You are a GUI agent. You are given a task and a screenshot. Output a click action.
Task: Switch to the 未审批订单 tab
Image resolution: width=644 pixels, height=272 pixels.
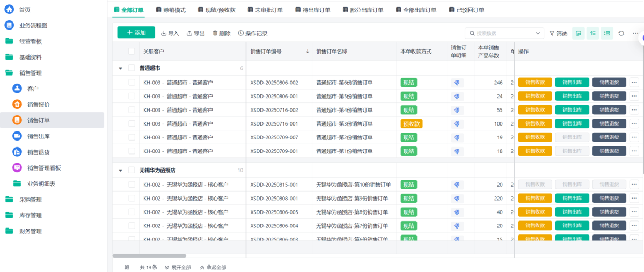tap(265, 10)
